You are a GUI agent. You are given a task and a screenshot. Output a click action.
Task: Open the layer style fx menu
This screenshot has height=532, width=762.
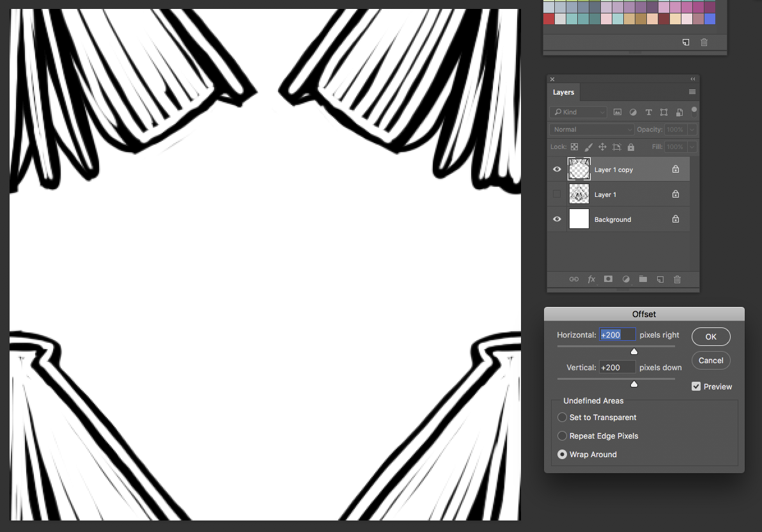591,279
